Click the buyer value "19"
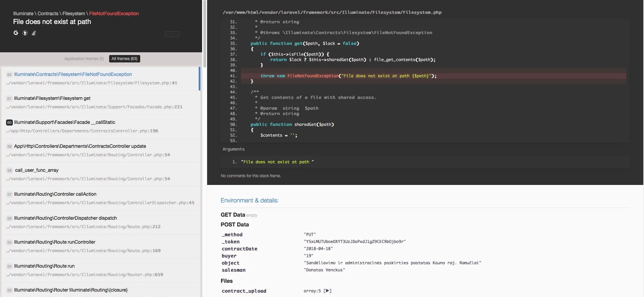This screenshot has height=297, width=644. (308, 256)
